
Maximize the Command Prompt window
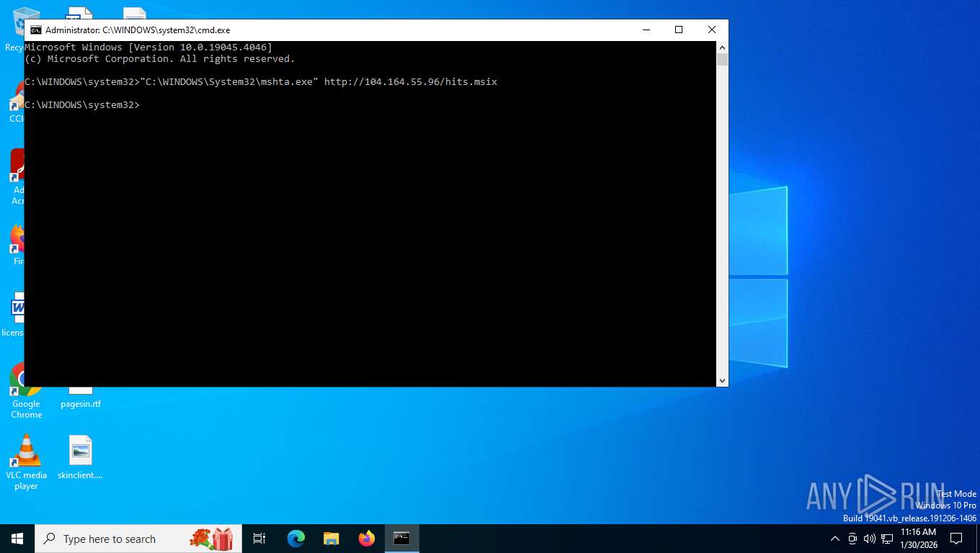[679, 30]
